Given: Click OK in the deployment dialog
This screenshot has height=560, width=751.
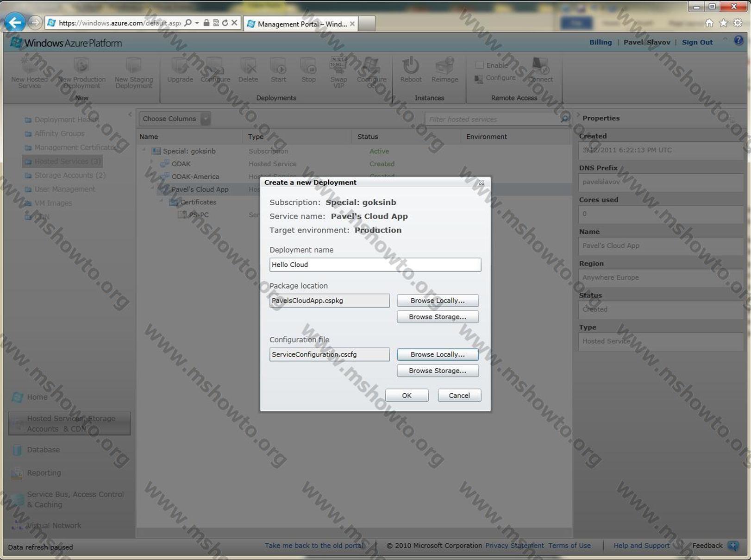Looking at the screenshot, I should click(407, 395).
